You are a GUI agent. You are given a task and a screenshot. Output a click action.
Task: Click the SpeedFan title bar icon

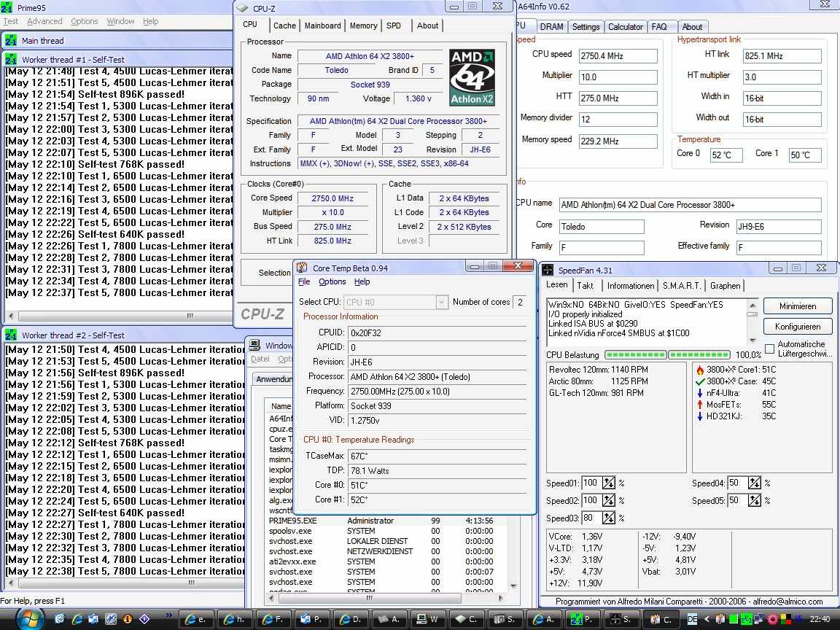tap(548, 270)
